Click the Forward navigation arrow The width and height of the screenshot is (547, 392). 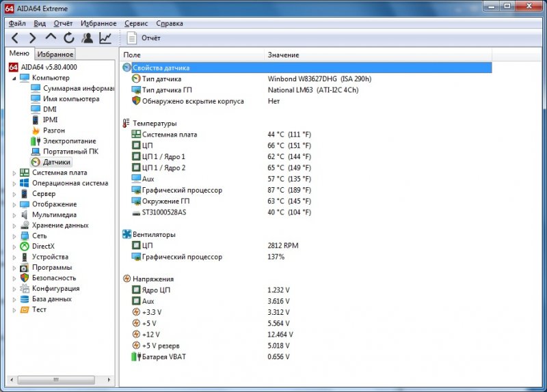33,38
